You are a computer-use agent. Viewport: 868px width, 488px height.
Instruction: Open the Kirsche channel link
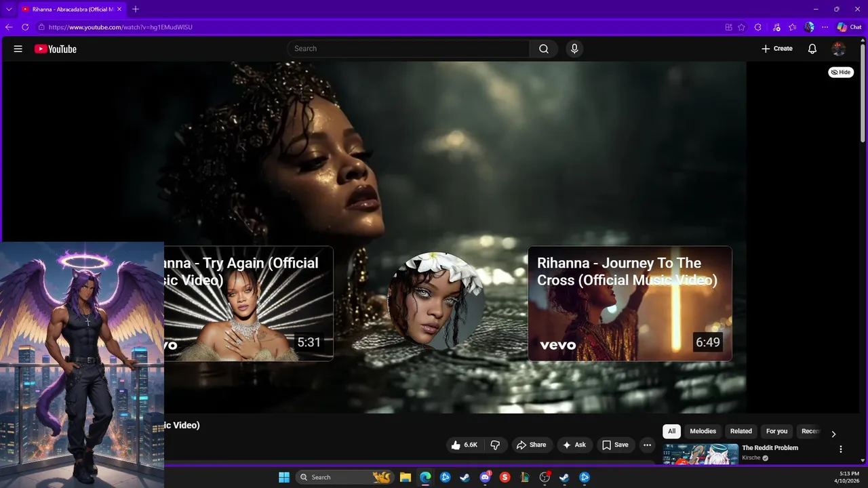(x=751, y=458)
